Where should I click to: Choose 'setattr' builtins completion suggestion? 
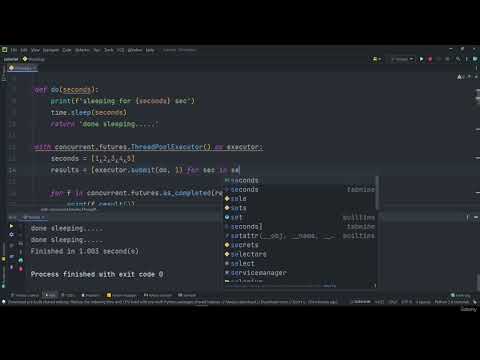coord(300,236)
